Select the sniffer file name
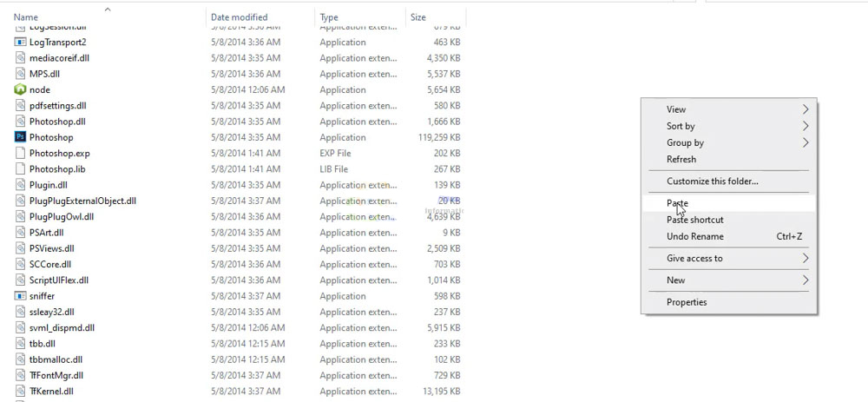This screenshot has height=402, width=868. tap(42, 296)
